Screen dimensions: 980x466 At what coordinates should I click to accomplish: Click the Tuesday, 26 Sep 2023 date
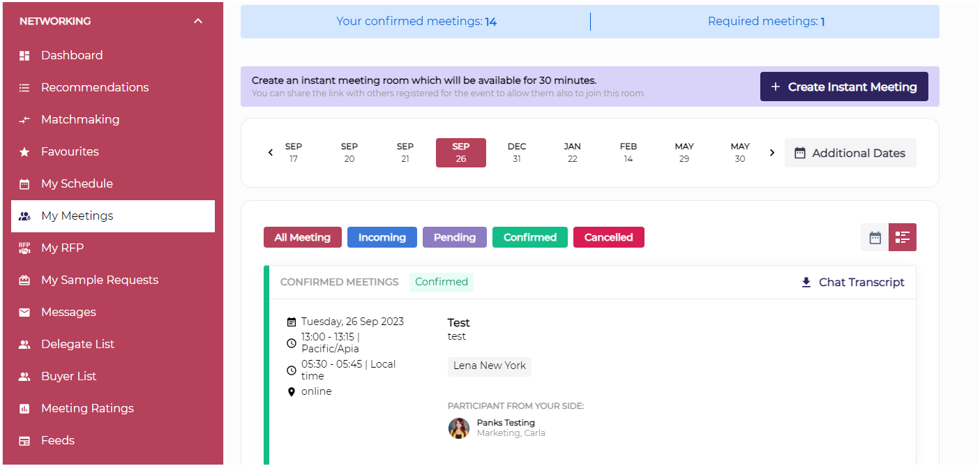click(352, 322)
